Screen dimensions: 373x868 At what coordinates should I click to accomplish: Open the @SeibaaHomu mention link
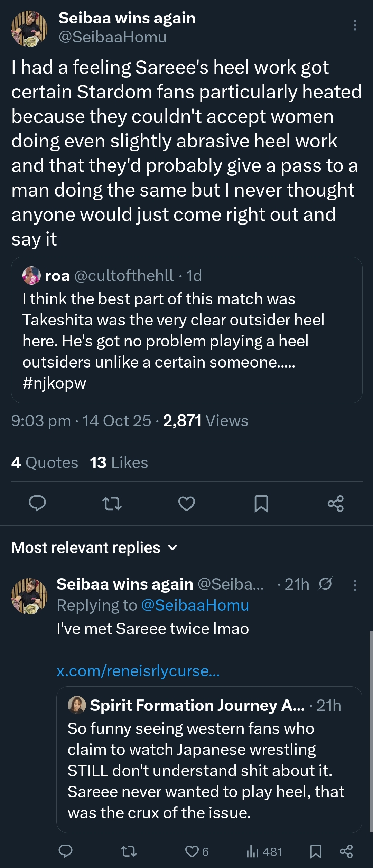(195, 605)
